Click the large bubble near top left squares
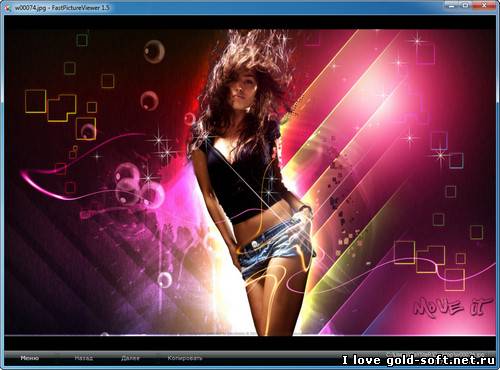500x370 pixels. pos(154,51)
